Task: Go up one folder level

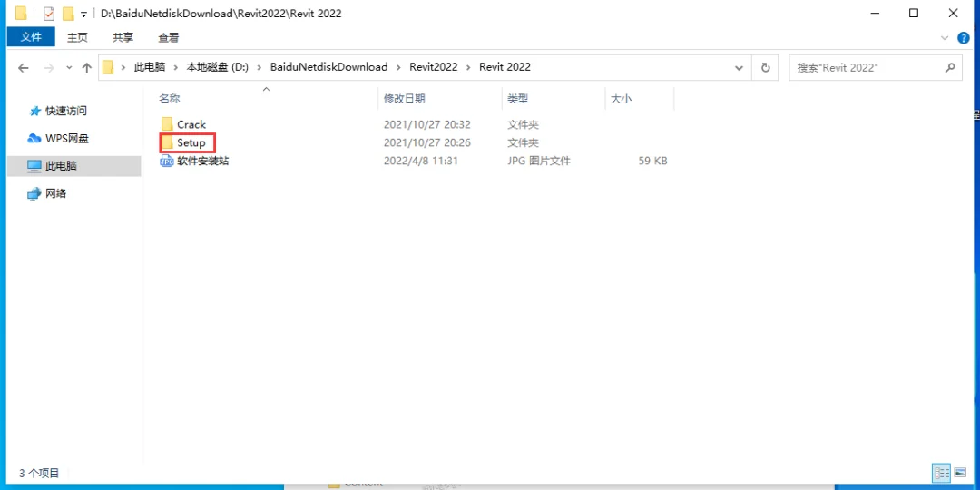Action: click(x=87, y=67)
